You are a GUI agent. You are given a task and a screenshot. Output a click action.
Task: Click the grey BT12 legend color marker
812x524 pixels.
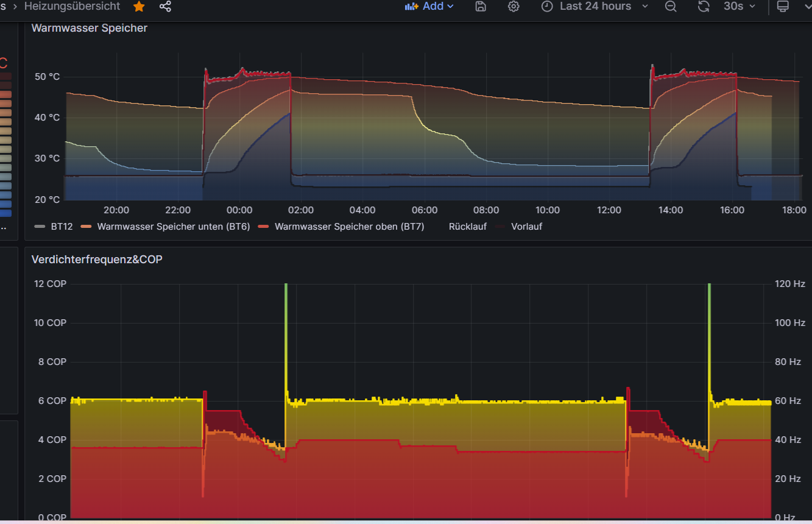pos(40,227)
